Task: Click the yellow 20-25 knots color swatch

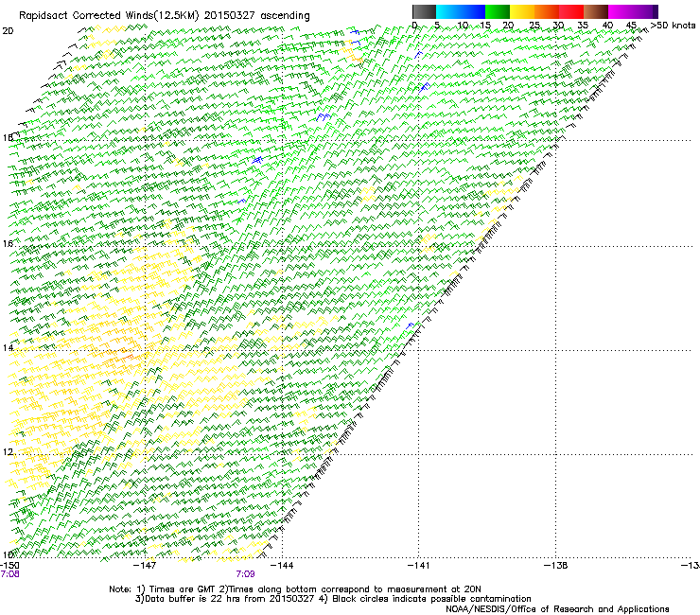Action: coord(522,11)
